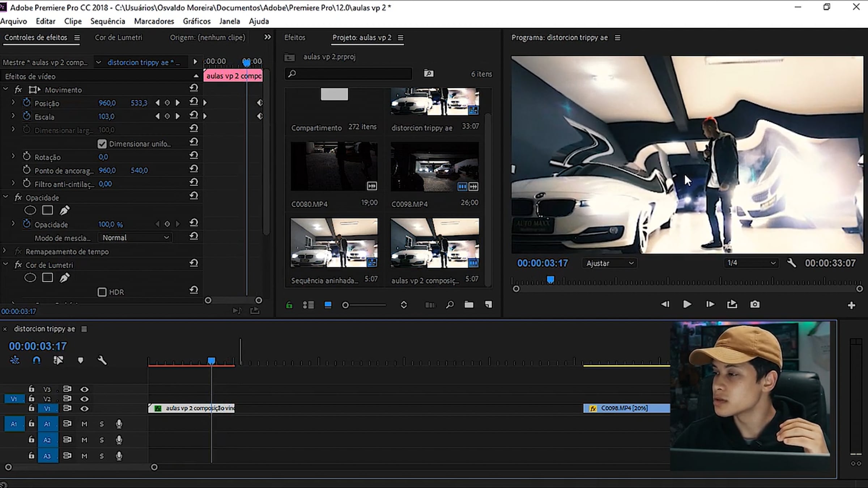Enable the HDR checkbox
868x488 pixels.
(x=102, y=292)
